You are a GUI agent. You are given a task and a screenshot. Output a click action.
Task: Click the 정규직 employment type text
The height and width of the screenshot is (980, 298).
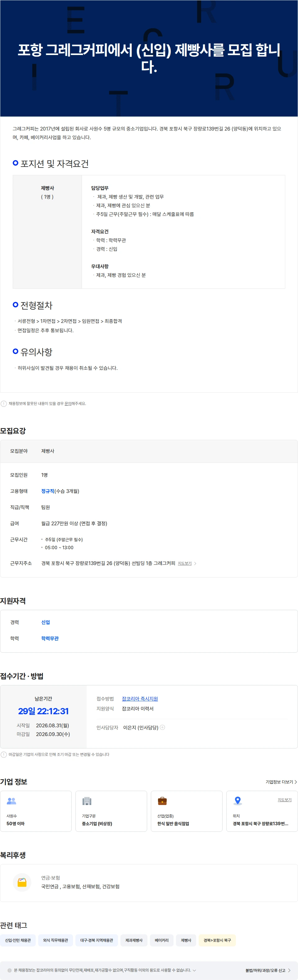point(47,491)
